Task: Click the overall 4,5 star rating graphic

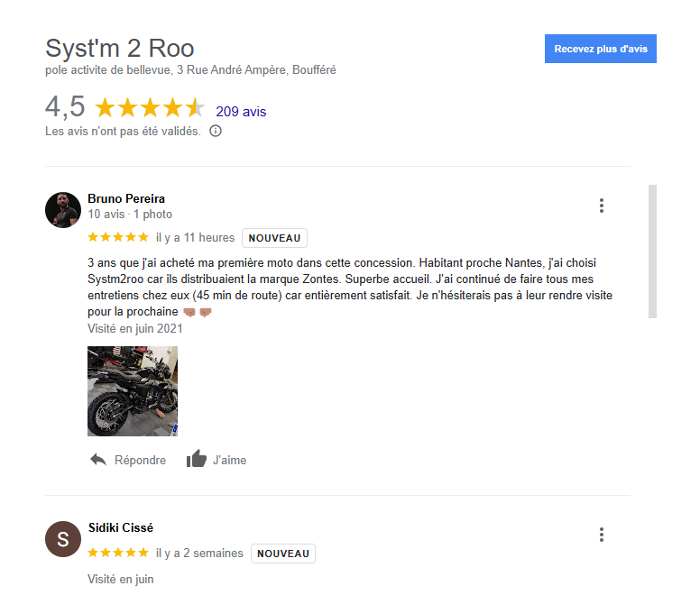Action: 150,108
